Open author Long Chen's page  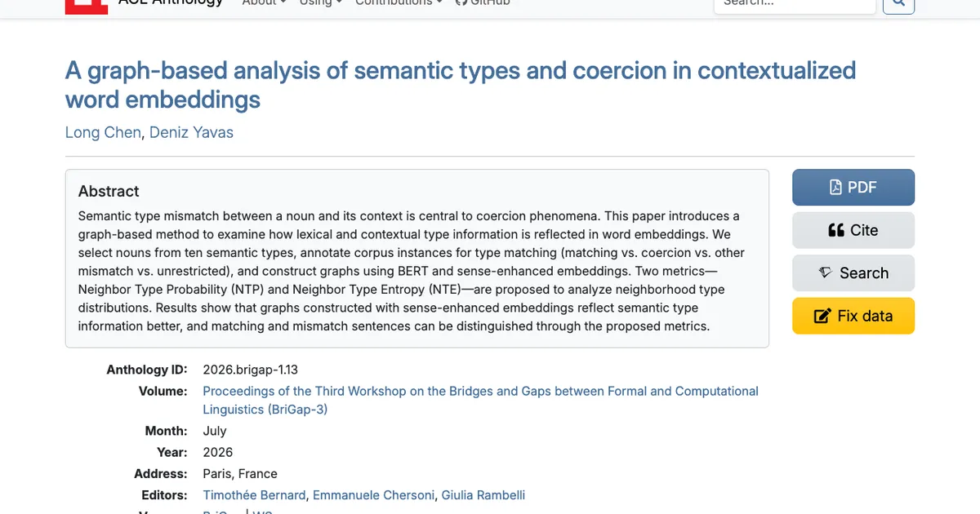point(103,132)
